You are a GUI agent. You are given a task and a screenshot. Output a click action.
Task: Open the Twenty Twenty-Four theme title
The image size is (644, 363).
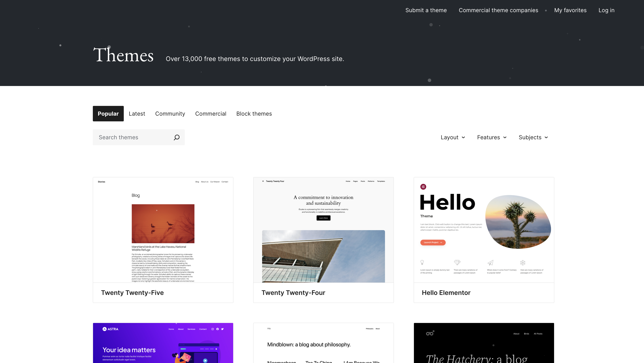(293, 292)
